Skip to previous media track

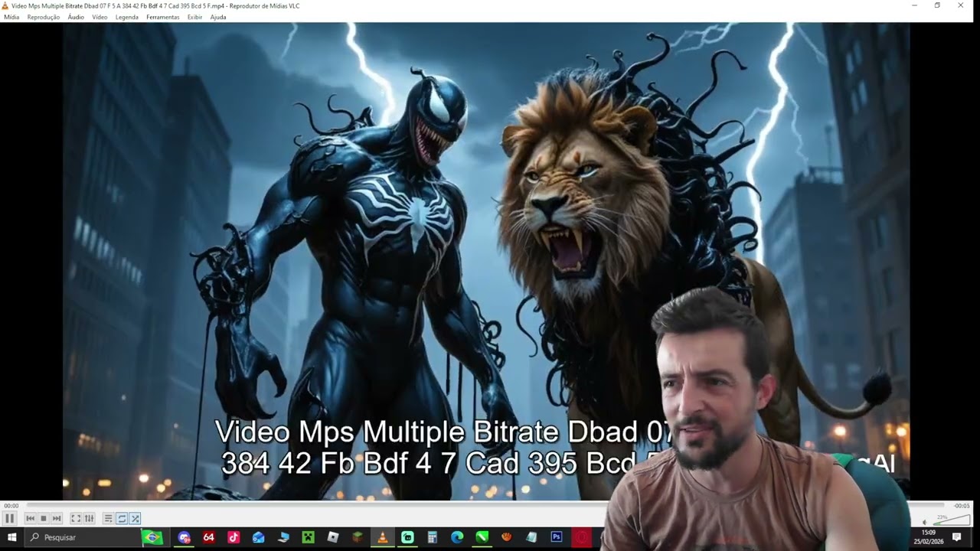click(x=30, y=519)
